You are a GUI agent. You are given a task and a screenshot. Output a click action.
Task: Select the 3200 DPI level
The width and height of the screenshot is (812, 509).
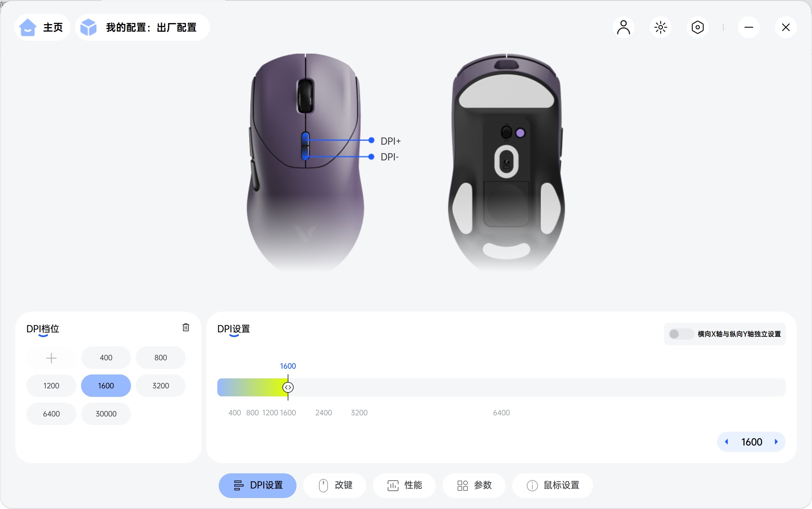click(161, 386)
